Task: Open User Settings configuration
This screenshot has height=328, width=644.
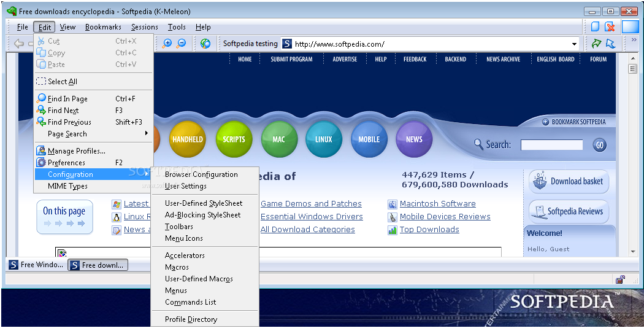Action: click(205, 186)
